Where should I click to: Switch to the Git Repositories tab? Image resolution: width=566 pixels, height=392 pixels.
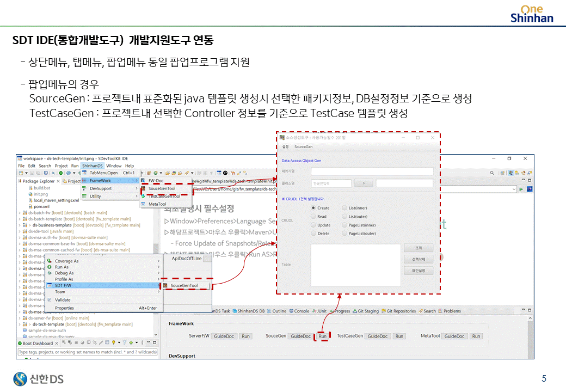tap(398, 311)
